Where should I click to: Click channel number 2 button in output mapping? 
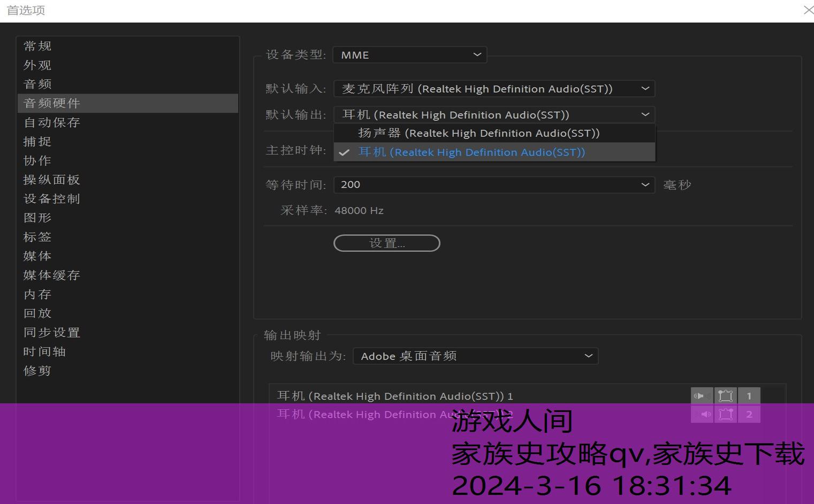click(749, 414)
